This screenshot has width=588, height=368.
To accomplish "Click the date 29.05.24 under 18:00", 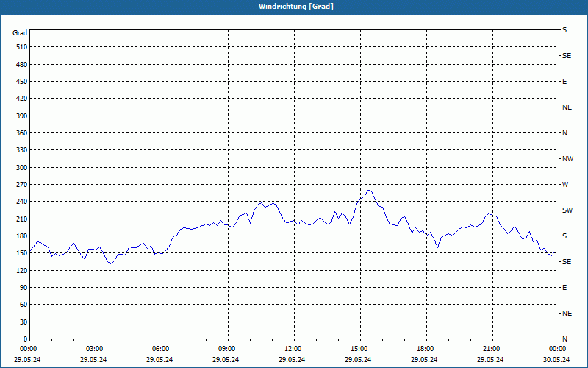I will coord(424,359).
